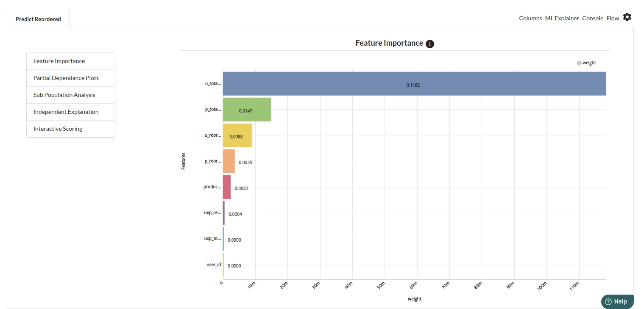Click the green bar with value 0.0147
644x309 pixels.
pyautogui.click(x=247, y=110)
